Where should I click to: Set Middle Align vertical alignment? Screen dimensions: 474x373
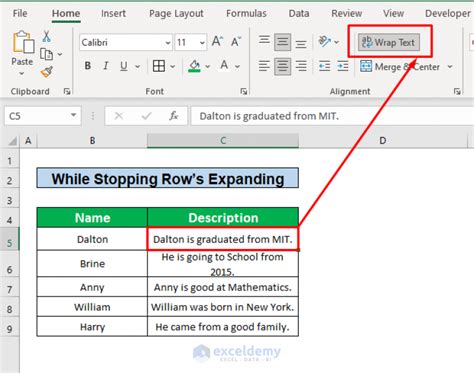click(x=282, y=42)
